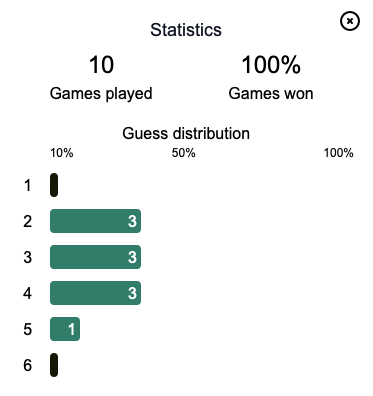Click the short green bar for guess 5
The image size is (373, 396).
(x=65, y=329)
